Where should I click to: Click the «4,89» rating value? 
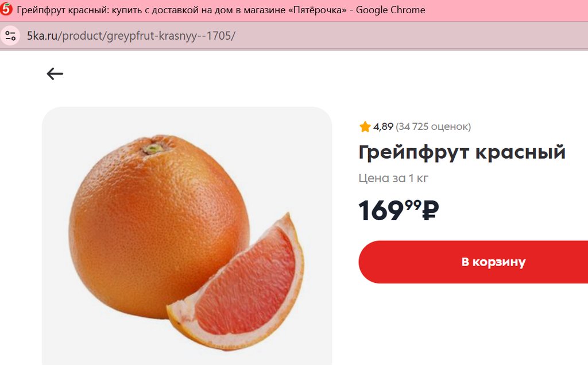[383, 126]
